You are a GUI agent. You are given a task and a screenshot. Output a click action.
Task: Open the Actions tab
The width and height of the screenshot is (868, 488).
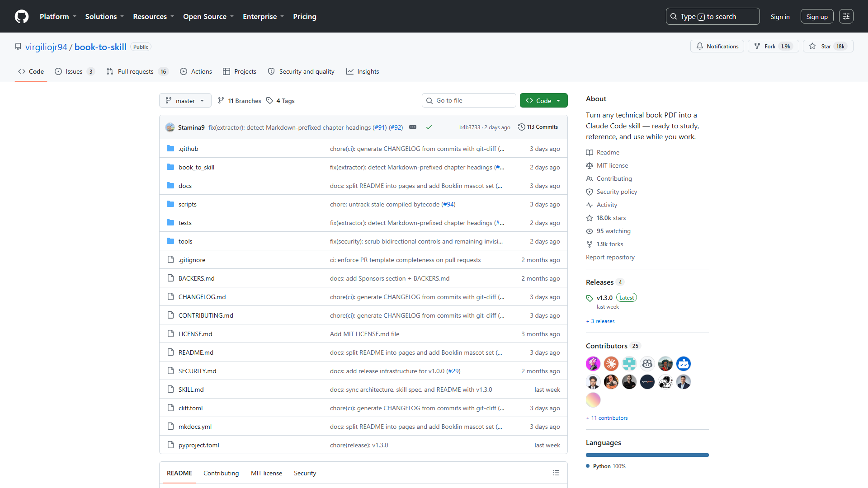(x=196, y=71)
